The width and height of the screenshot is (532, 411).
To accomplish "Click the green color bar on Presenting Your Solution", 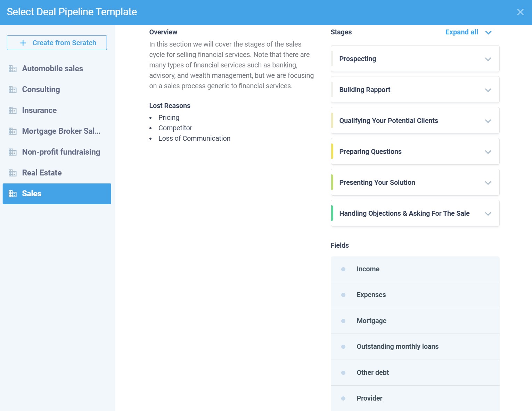I will [x=332, y=182].
